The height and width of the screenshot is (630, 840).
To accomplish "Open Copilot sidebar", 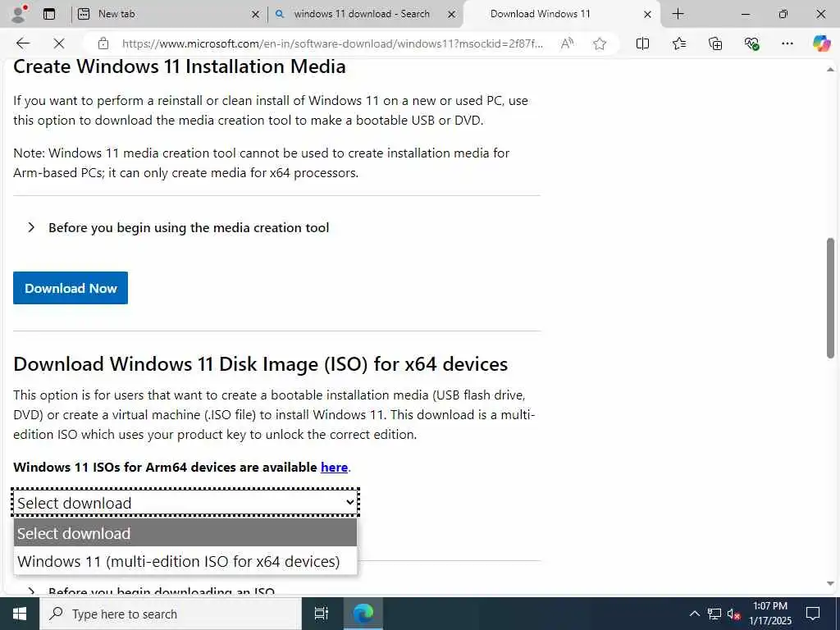I will click(x=821, y=43).
